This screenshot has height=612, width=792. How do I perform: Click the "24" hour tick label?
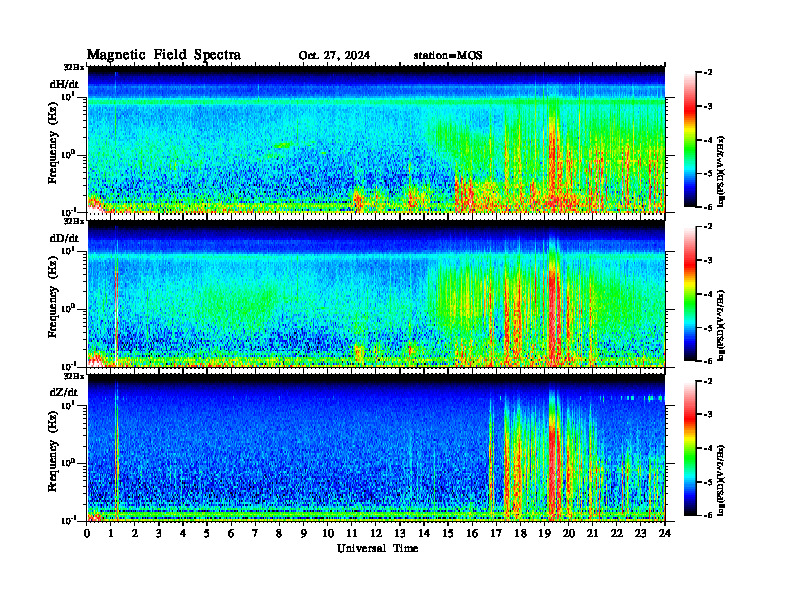(665, 533)
